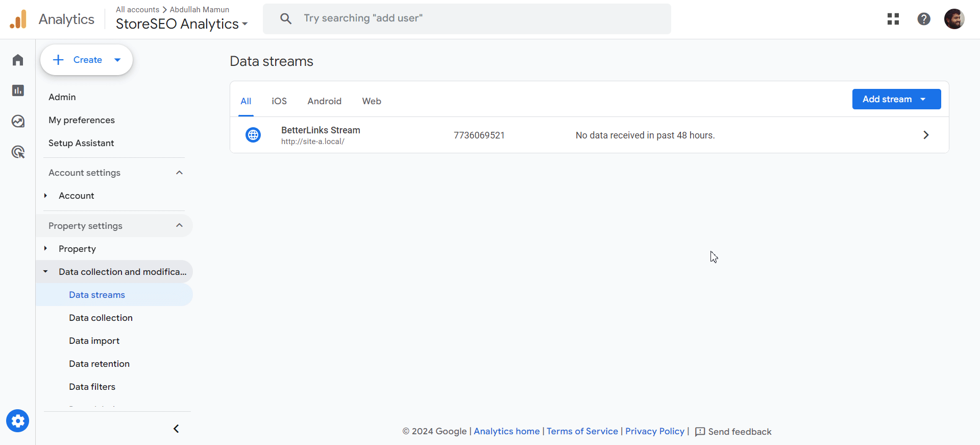The height and width of the screenshot is (445, 980).
Task: Expand the Property tree item arrow
Action: click(x=45, y=249)
